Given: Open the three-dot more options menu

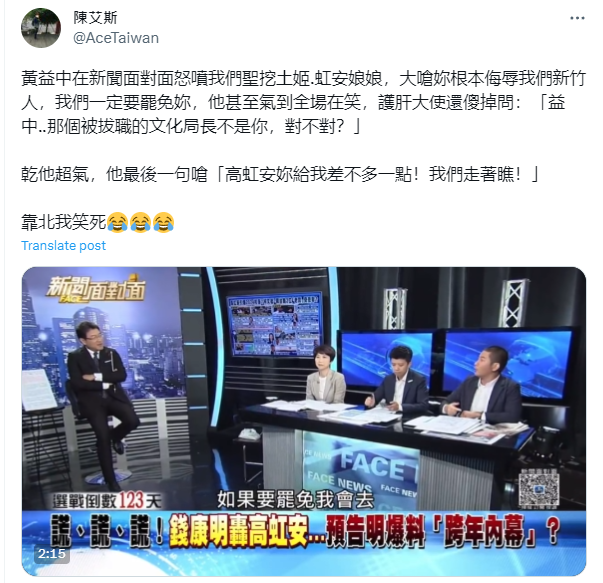Looking at the screenshot, I should (x=577, y=18).
